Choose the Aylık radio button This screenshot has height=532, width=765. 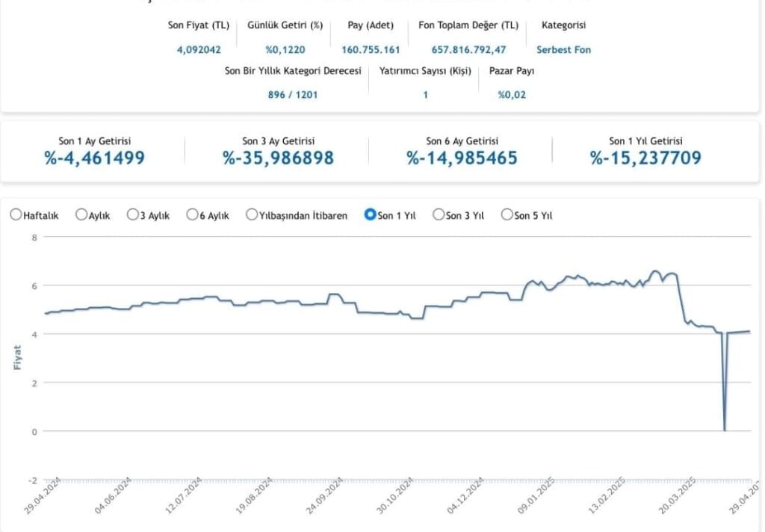point(81,215)
